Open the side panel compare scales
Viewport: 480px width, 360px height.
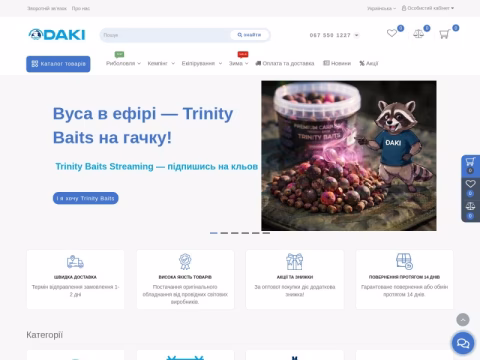point(470,206)
